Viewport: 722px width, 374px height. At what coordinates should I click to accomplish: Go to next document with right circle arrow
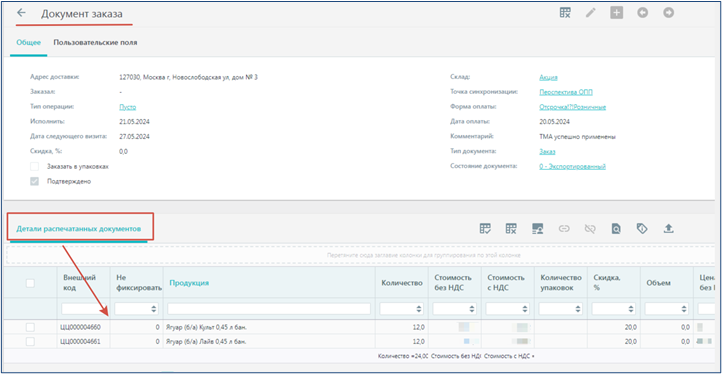click(x=669, y=13)
